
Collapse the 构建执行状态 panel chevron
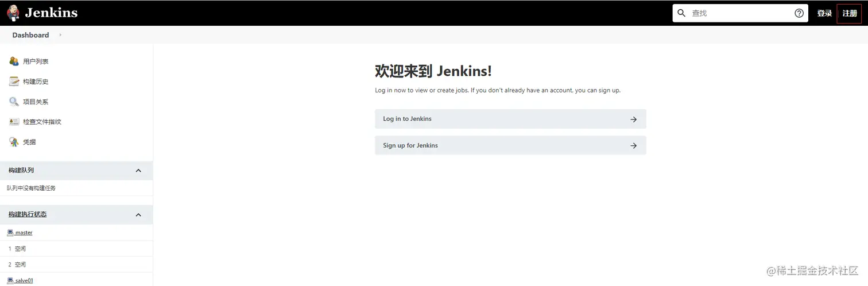[138, 215]
